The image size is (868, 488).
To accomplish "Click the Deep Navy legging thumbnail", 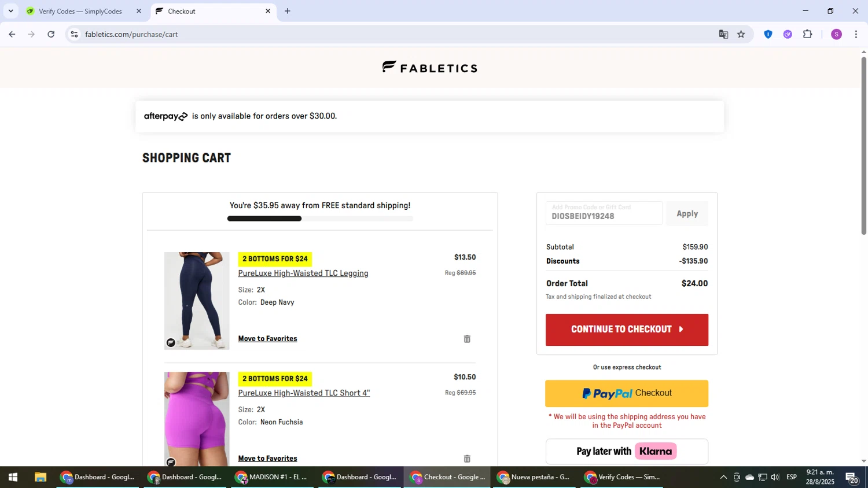I will (197, 301).
